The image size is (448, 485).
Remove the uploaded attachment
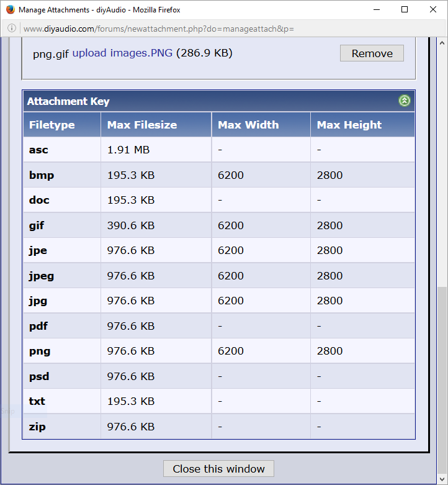(x=372, y=53)
